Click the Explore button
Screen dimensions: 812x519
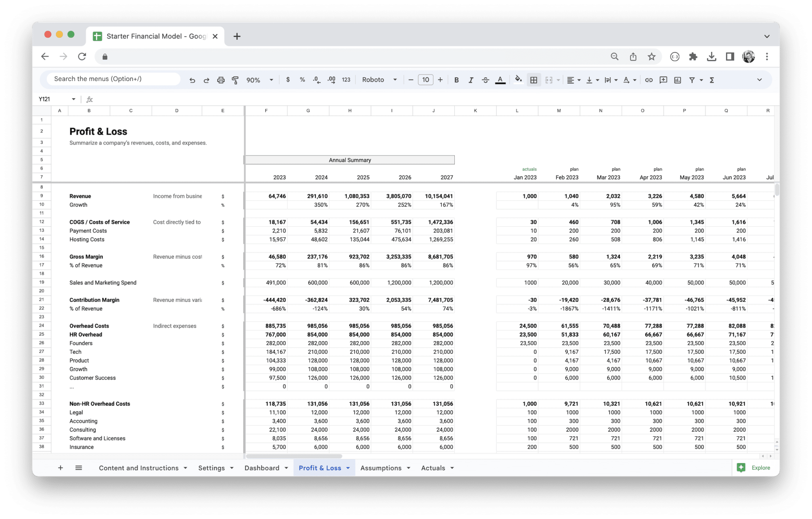tap(754, 467)
